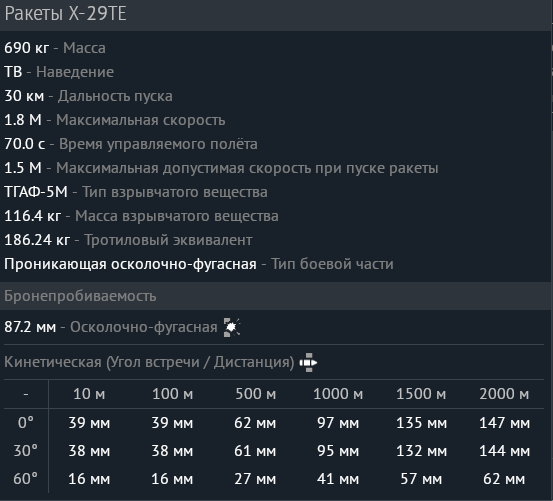Screen dimensions: 553x501
Task: Click the HE penetration value '87.2 мм'
Action: pyautogui.click(x=30, y=327)
